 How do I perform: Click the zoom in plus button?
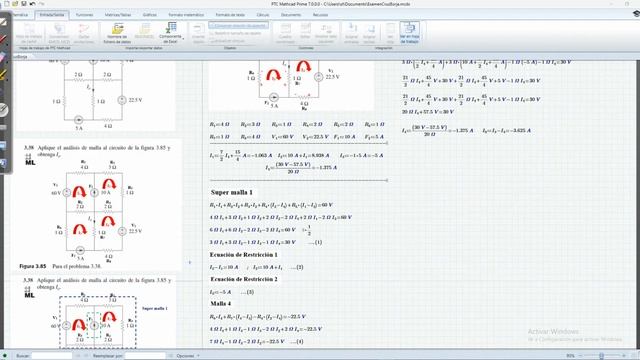pos(624,356)
